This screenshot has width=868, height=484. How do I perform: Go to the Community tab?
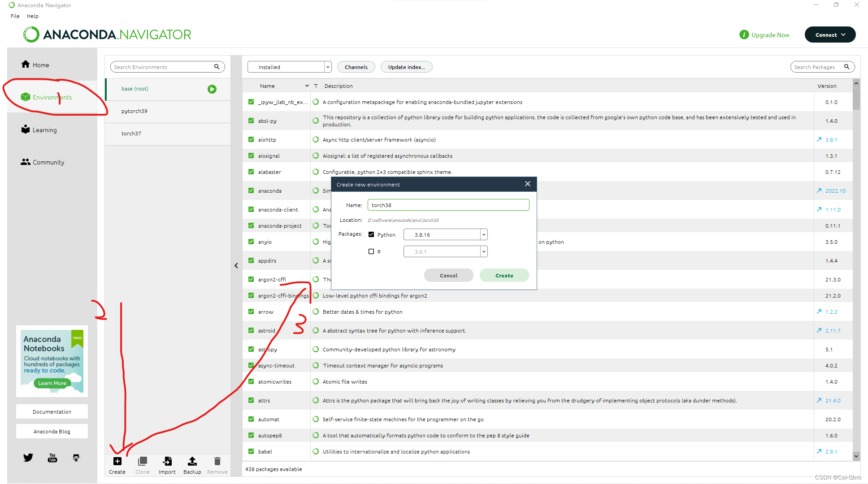(52, 162)
